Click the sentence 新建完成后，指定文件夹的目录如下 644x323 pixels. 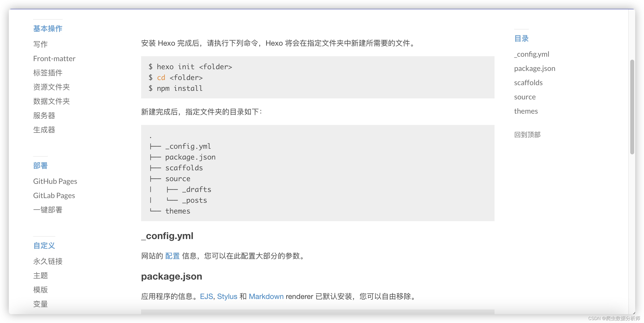[201, 112]
